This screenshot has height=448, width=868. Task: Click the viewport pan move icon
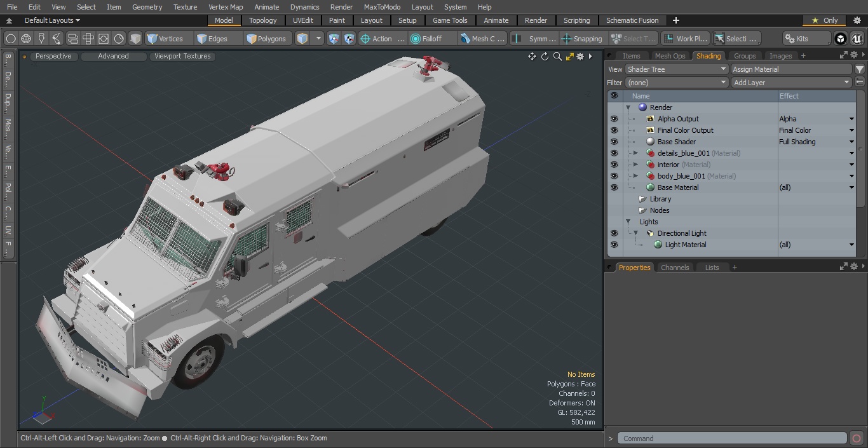click(532, 57)
